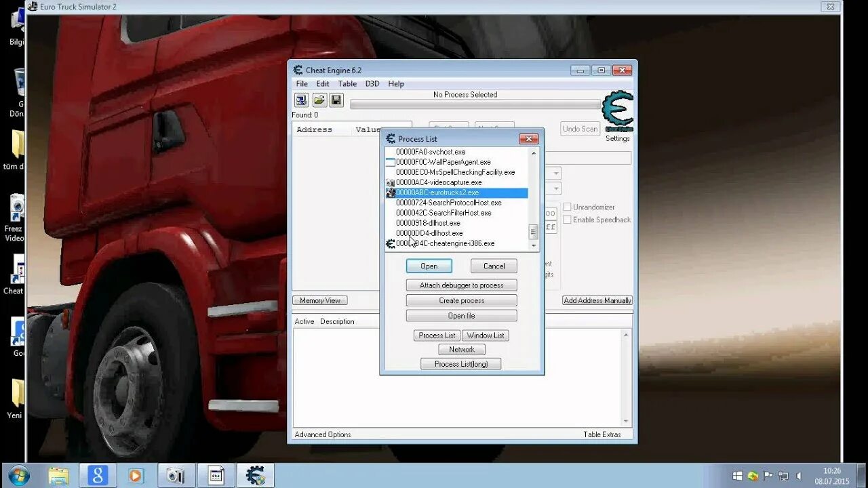Toggle the Unrandomizer checkbox
This screenshot has height=488, width=868.
click(567, 207)
